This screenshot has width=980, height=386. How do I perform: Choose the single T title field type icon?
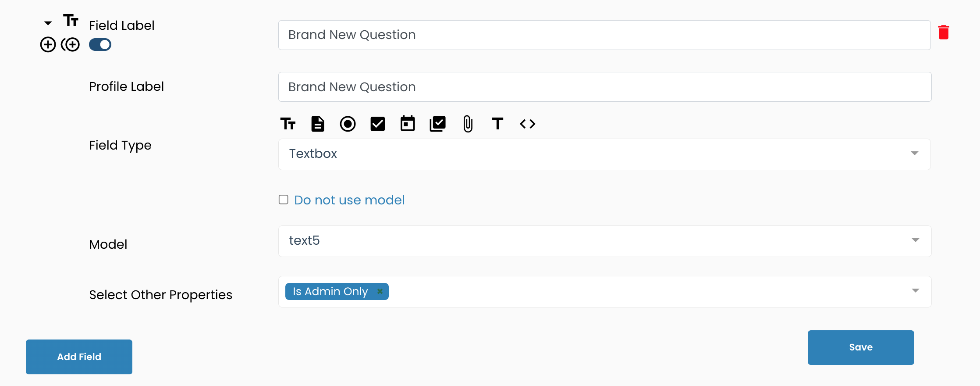[x=497, y=124]
